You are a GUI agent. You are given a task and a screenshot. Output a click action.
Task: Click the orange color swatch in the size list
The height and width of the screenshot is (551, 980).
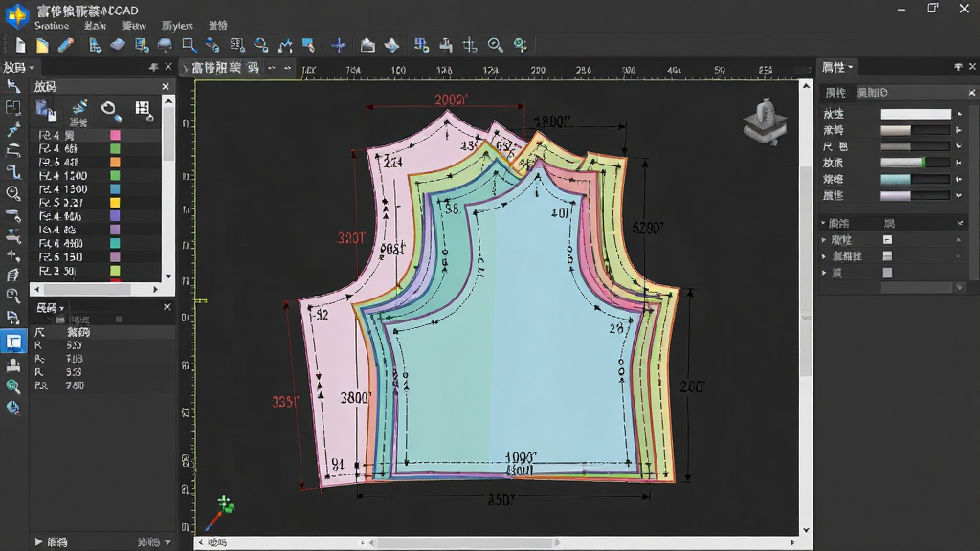pos(115,163)
